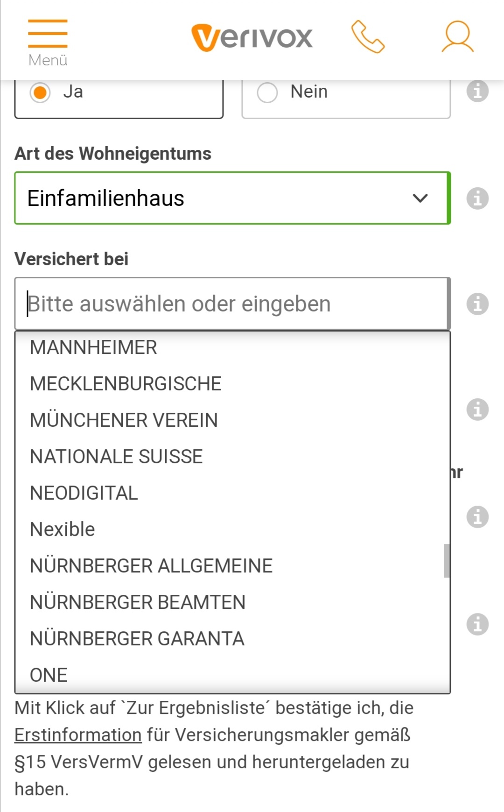Click info icon beside Ja/Nein options

pyautogui.click(x=477, y=91)
